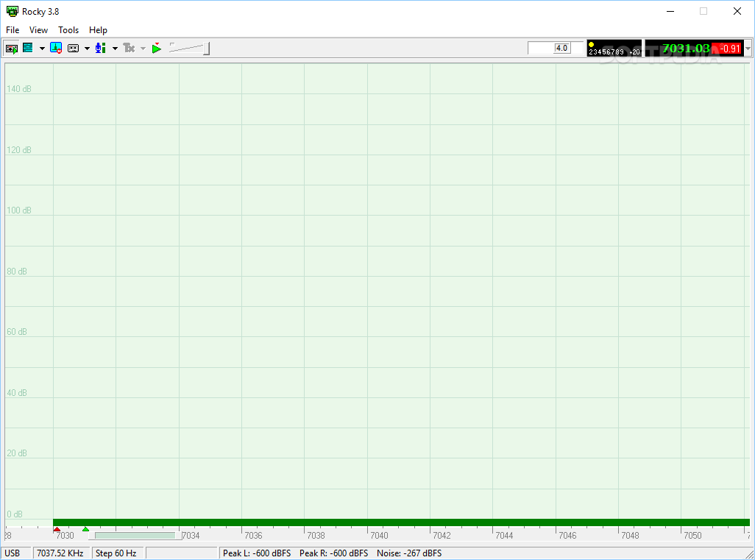Click the red triangle marker at 7030

57,529
